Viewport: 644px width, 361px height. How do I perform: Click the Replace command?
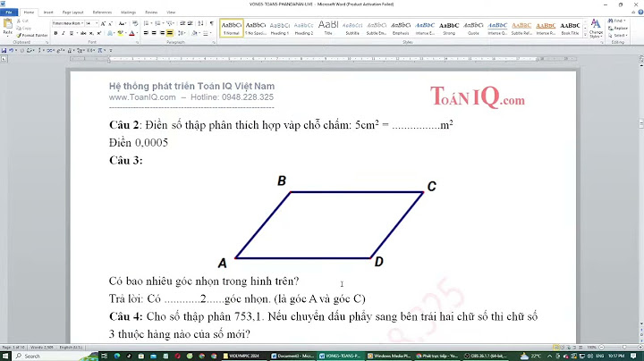coord(618,29)
